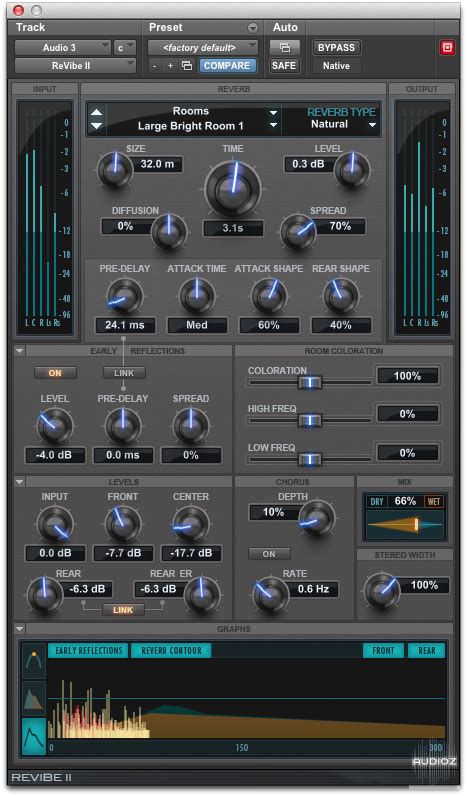Image resolution: width=467 pixels, height=796 pixels.
Task: Click the REAR level knob
Action: 44,594
